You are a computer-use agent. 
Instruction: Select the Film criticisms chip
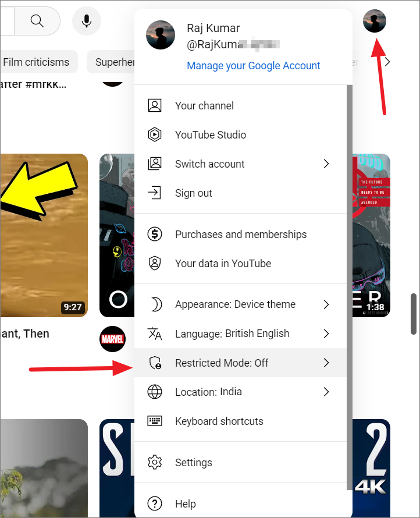click(39, 62)
